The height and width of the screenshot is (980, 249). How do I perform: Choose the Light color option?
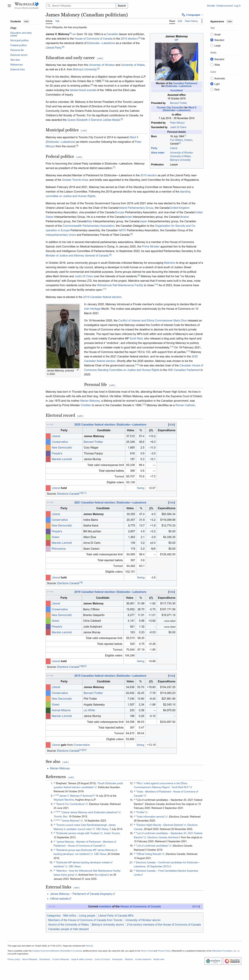(212, 84)
